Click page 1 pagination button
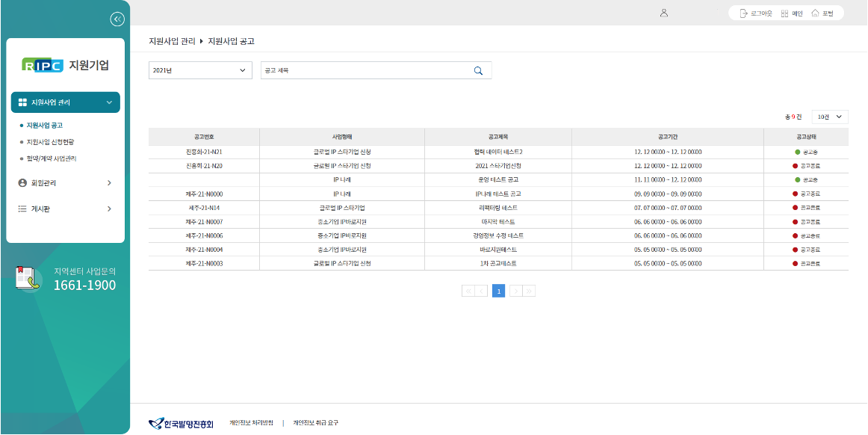 click(x=498, y=291)
